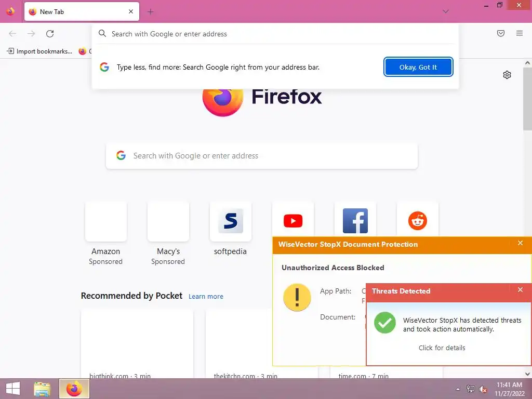Close the Threats Detected notification
Viewport: 532px width, 399px height.
tap(520, 290)
